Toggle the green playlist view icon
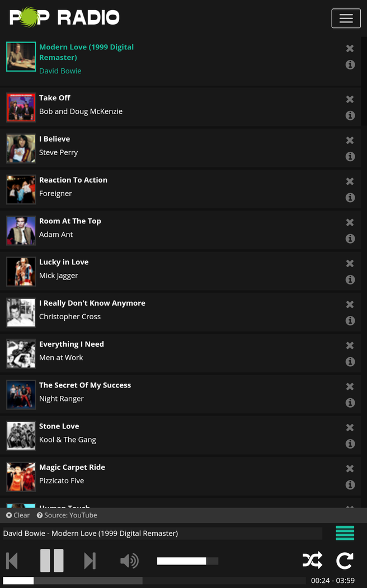This screenshot has height=588, width=367. click(x=345, y=533)
